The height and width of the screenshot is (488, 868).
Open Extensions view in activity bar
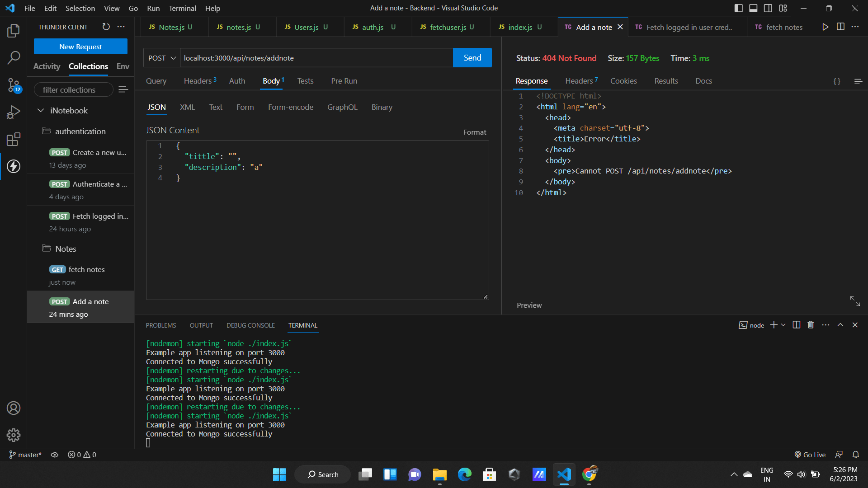[14, 139]
